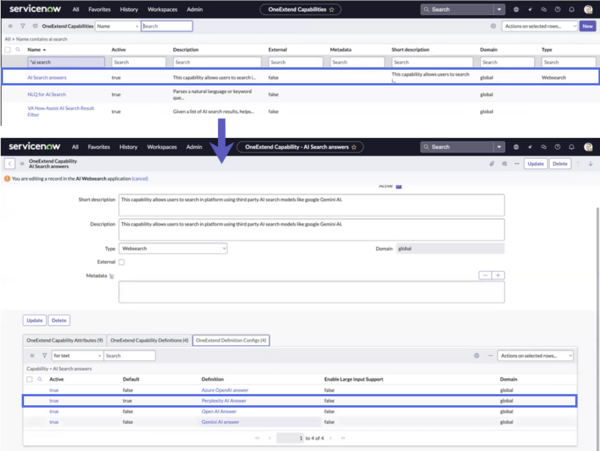Open the form context menu icon beside OneExtend Capability

click(22, 164)
